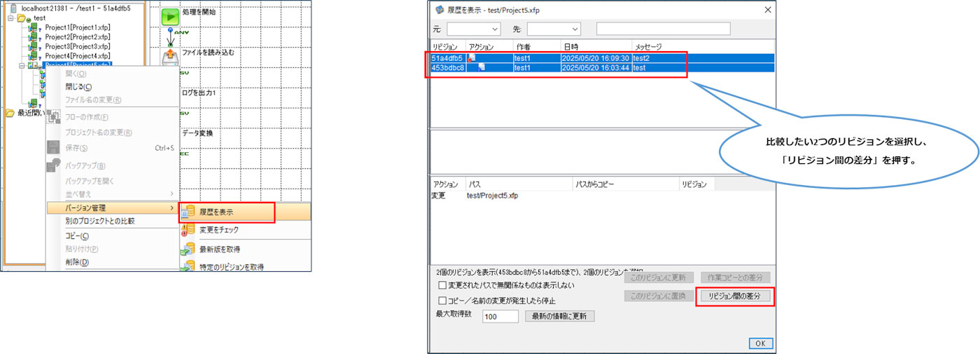Click the test folder icon in tree
980x354 pixels.
coord(22,18)
